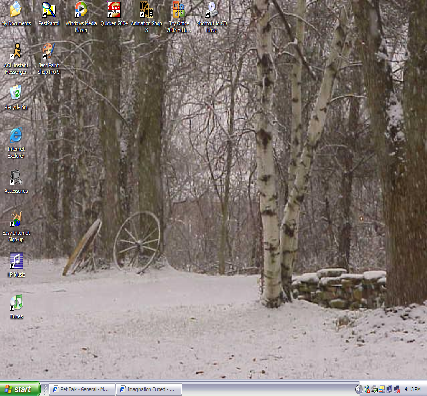Select the Accessories shortcut icon
427x396 pixels.
click(16, 177)
